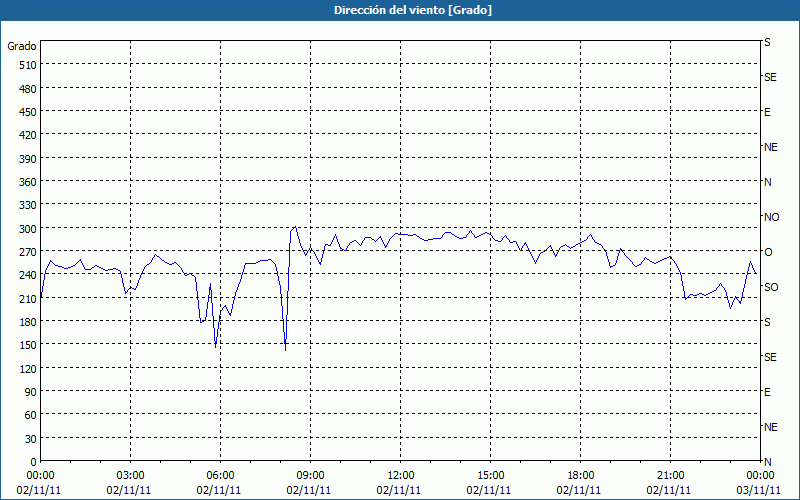This screenshot has width=800, height=500.
Task: Select the 0 y-axis tick label
Action: (34, 462)
